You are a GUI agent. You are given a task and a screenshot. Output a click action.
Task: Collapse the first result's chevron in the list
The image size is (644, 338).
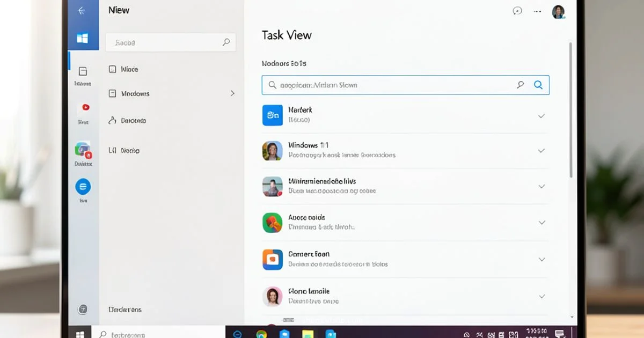tap(541, 115)
